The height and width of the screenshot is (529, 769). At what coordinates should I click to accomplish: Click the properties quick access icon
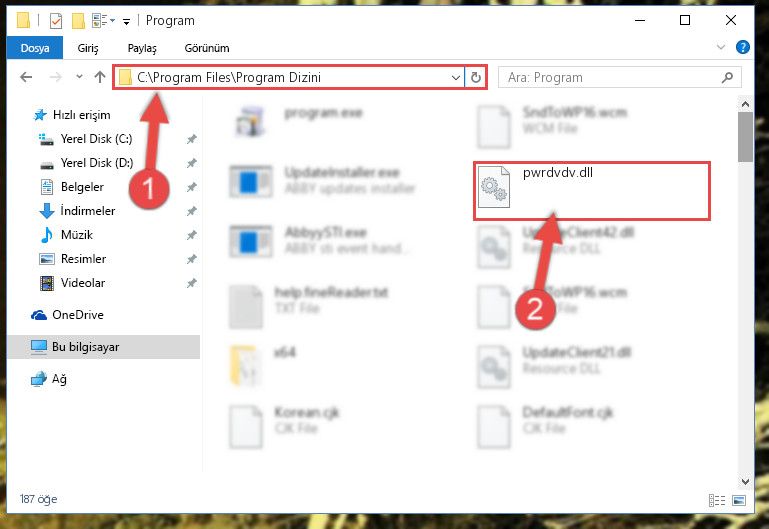pos(56,21)
